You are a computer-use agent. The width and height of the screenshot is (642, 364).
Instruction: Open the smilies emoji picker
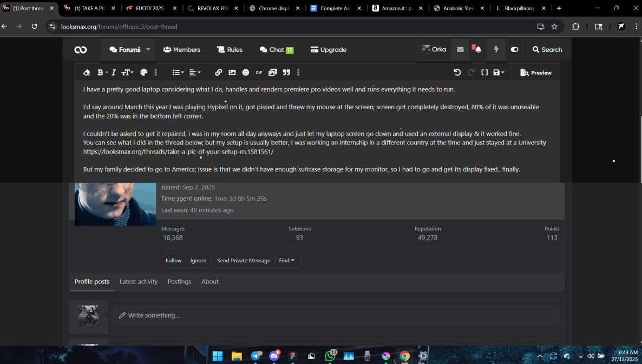246,72
